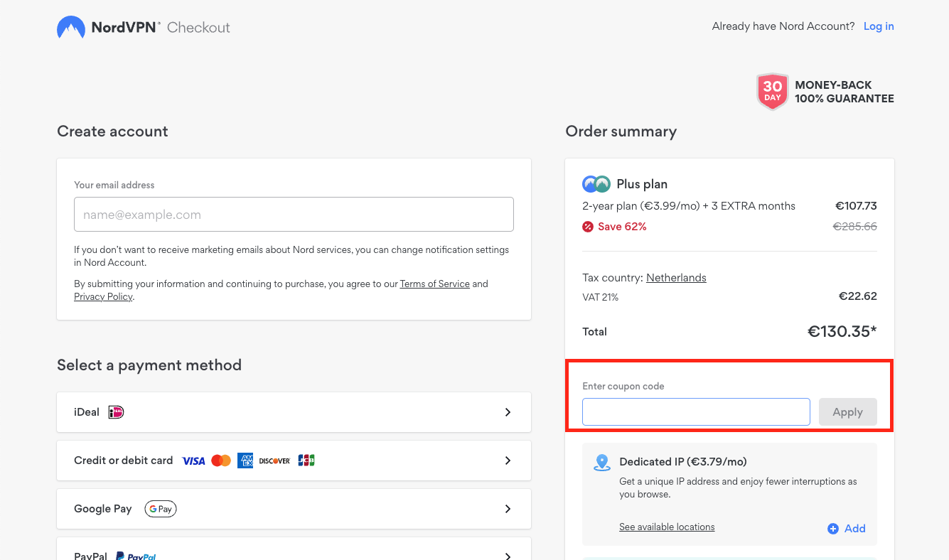Click Already have Nord Account? text
949x560 pixels.
783,26
